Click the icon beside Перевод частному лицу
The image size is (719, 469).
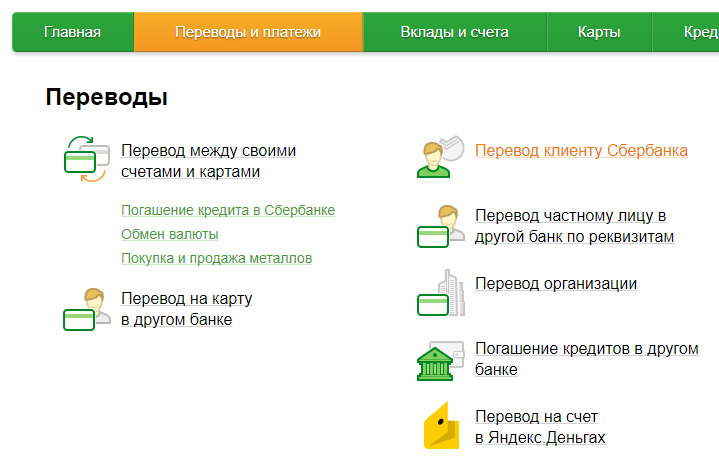(441, 226)
